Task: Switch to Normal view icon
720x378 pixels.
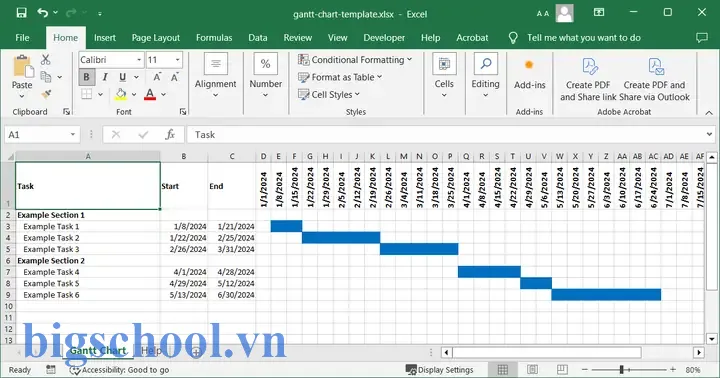Action: (x=503, y=370)
